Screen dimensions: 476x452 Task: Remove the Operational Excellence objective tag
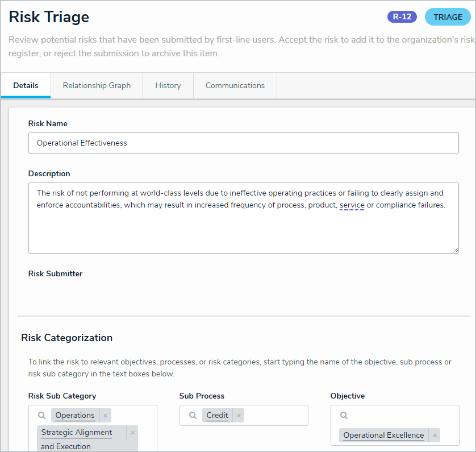click(x=435, y=436)
